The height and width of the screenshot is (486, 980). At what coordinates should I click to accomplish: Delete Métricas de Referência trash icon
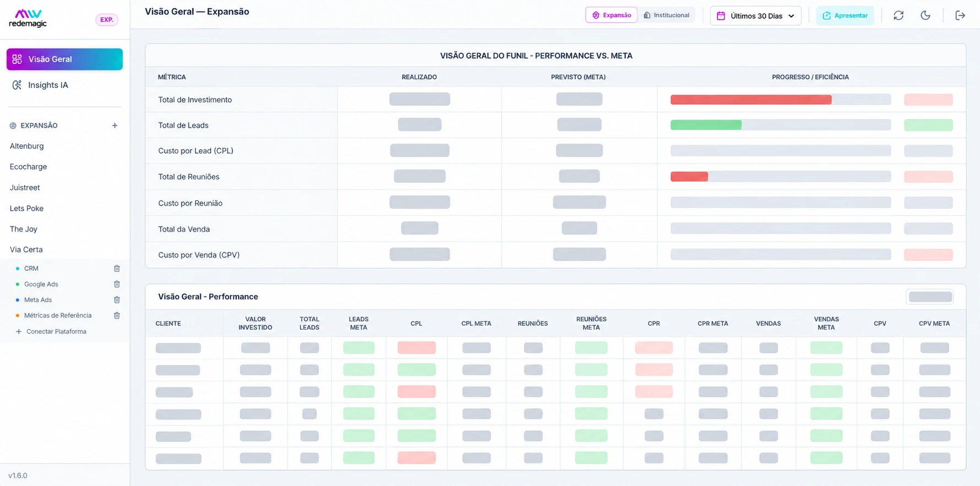[x=117, y=315]
